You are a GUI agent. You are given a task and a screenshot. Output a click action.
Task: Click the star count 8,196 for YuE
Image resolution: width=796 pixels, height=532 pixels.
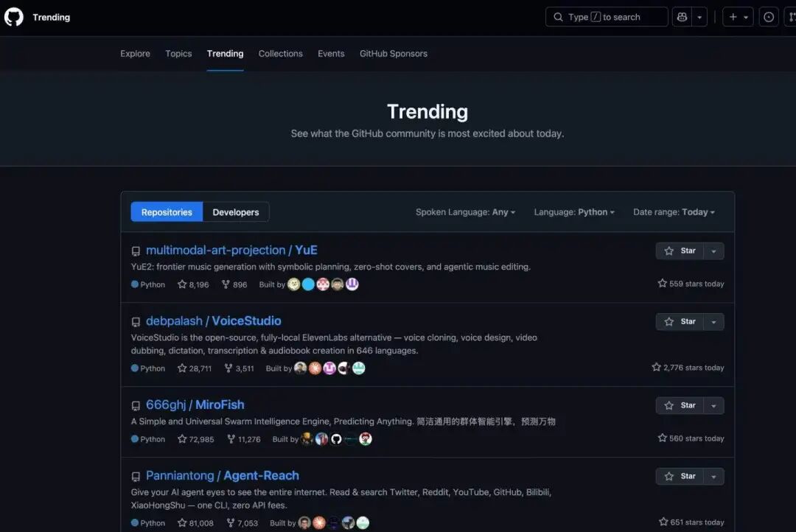click(193, 284)
